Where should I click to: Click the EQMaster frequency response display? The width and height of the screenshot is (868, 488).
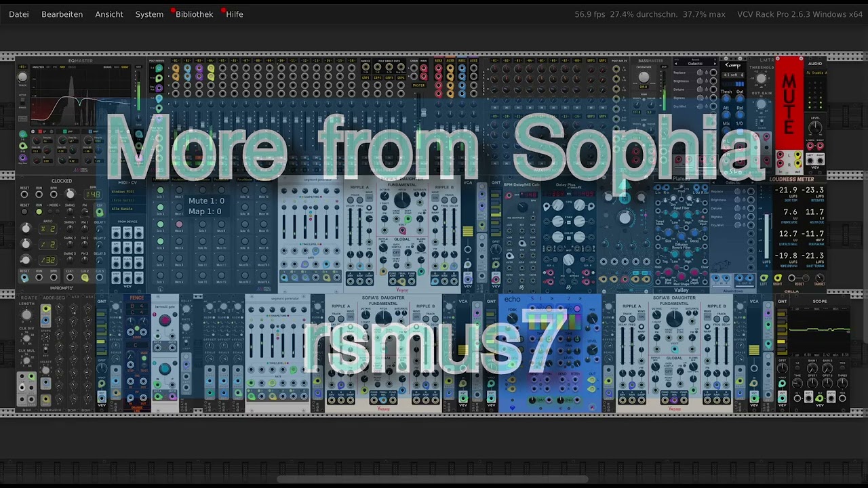81,95
